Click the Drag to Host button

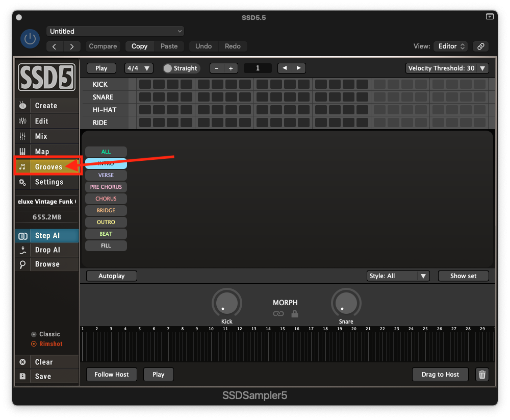tap(440, 375)
